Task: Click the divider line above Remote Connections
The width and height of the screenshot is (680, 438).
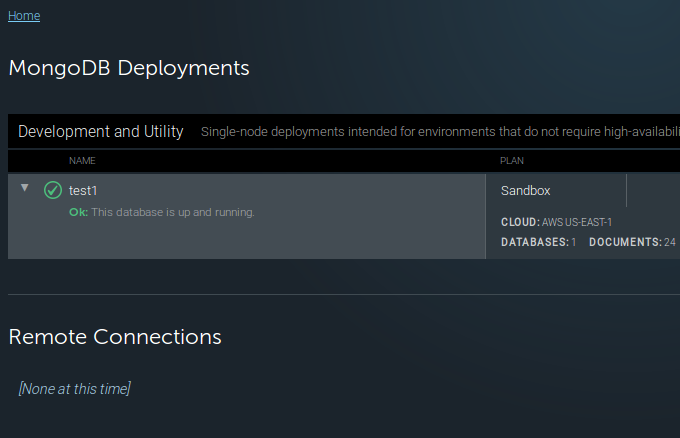Action: [340, 295]
